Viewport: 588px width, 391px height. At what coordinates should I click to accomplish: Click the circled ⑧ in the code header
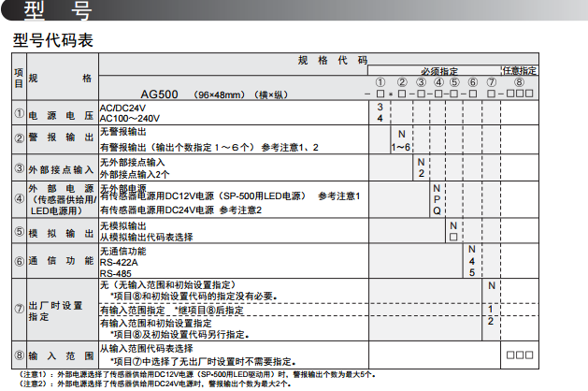click(x=520, y=82)
